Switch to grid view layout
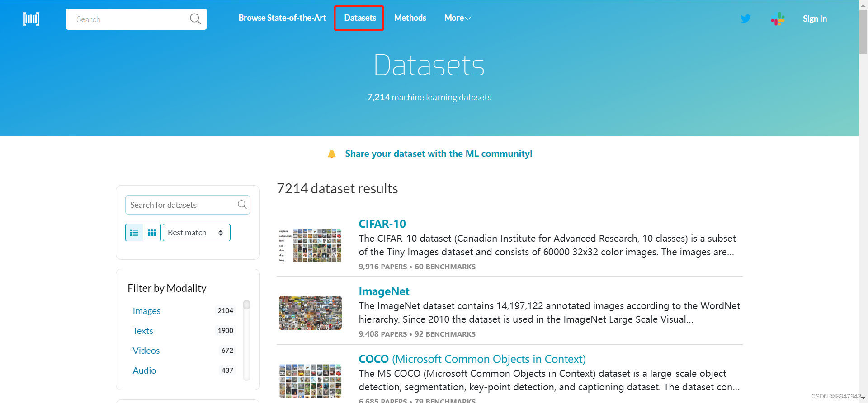This screenshot has width=868, height=403. 152,233
